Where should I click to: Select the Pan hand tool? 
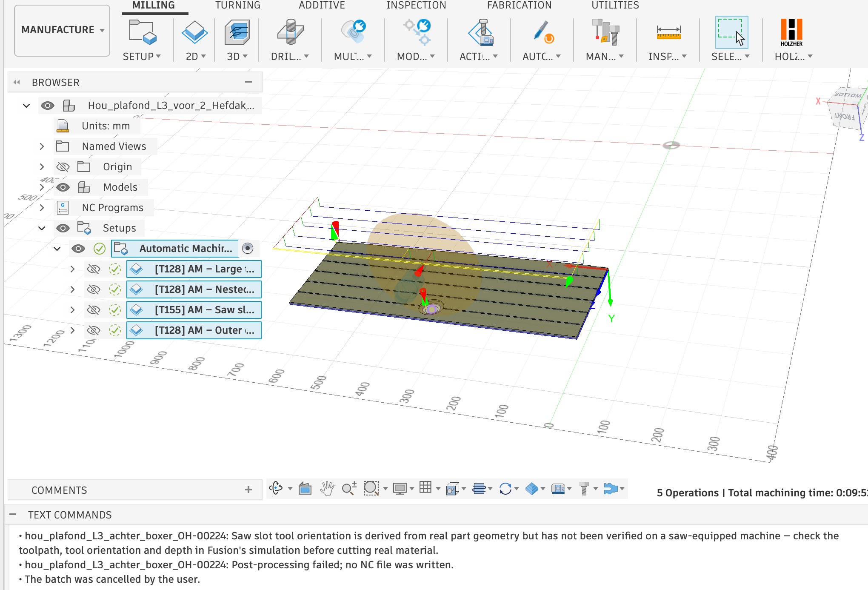pyautogui.click(x=327, y=488)
